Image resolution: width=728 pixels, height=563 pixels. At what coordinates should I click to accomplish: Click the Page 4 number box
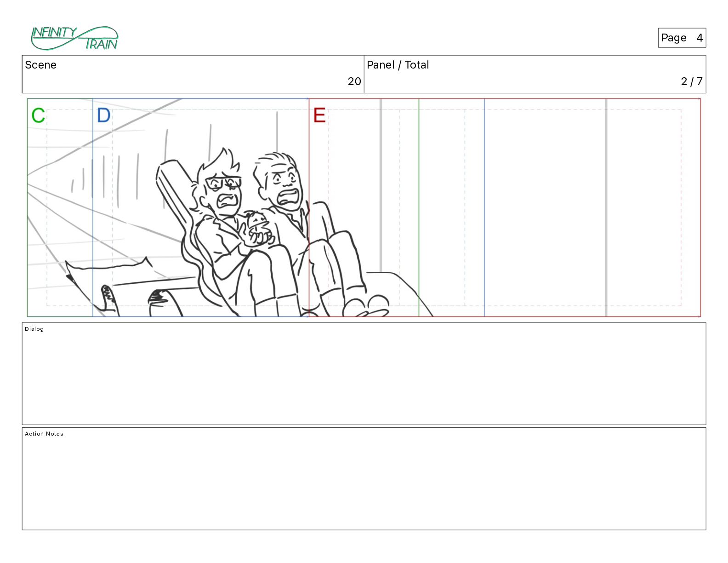tap(682, 38)
